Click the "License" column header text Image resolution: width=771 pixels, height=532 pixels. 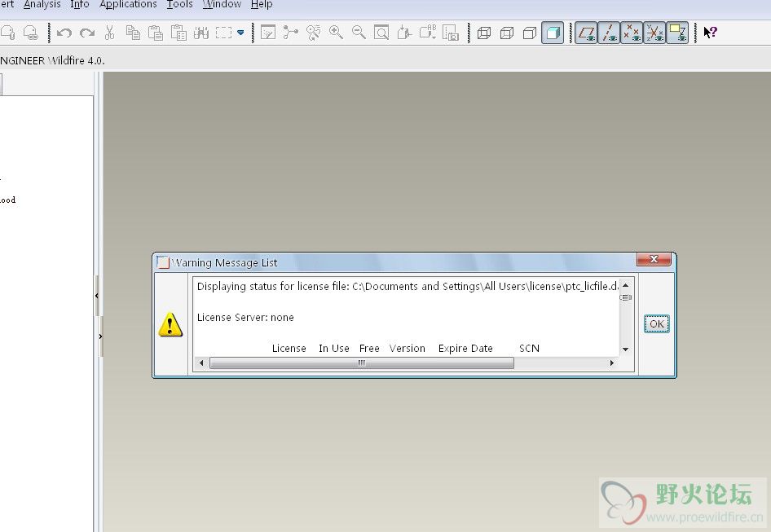coord(289,349)
